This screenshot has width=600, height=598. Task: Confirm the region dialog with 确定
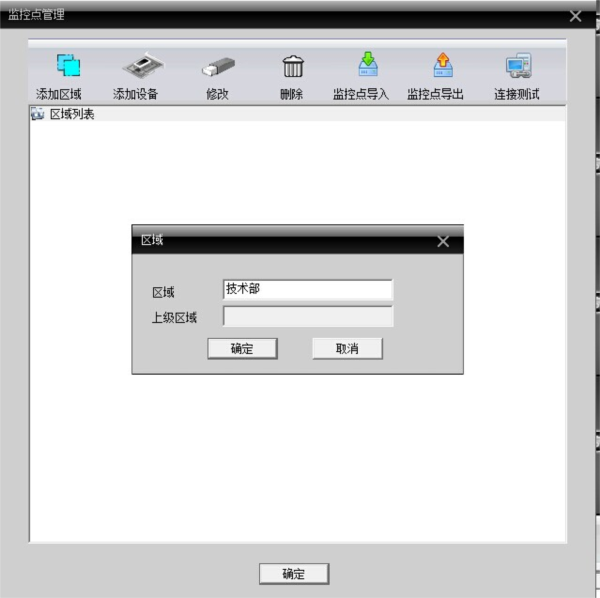(x=242, y=349)
